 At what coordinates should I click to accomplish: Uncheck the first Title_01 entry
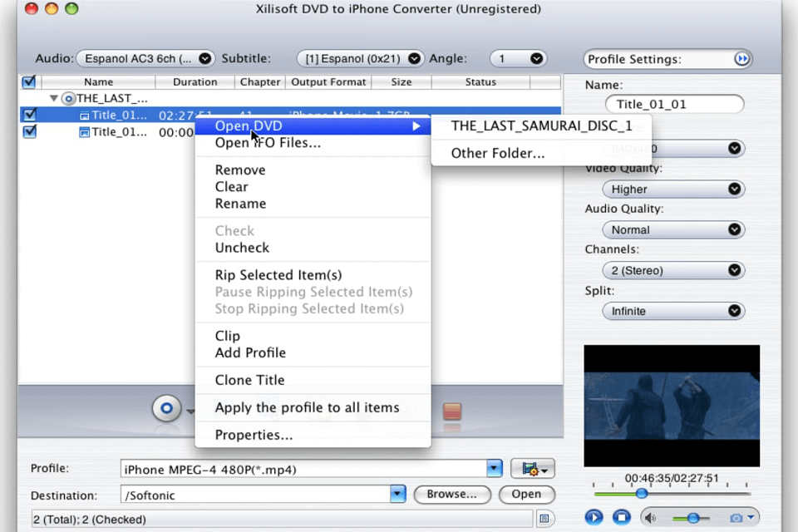pyautogui.click(x=29, y=115)
